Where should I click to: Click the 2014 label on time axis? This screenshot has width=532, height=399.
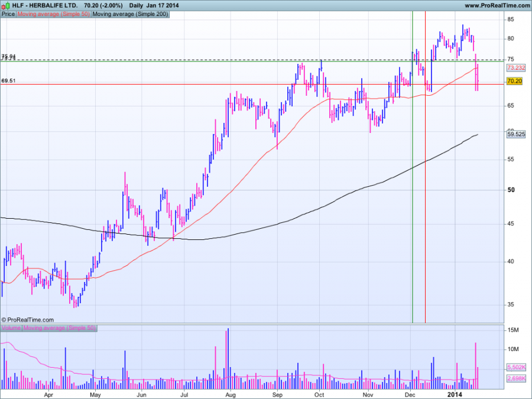pos(455,395)
